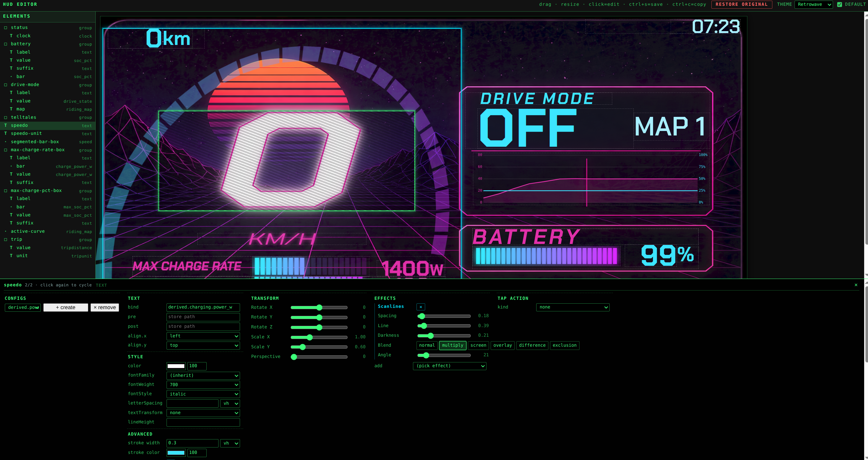
Task: Set blend mode to multiply
Action: [x=452, y=345]
